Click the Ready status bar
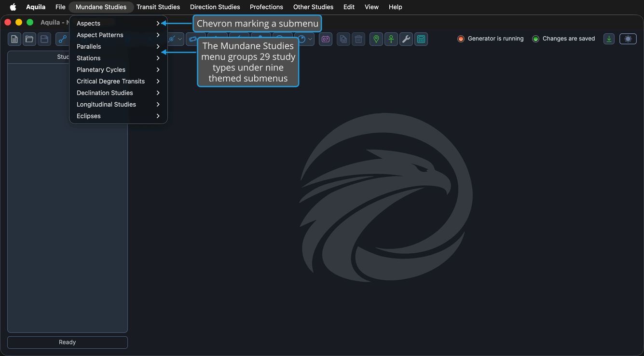The image size is (644, 356). [68, 342]
